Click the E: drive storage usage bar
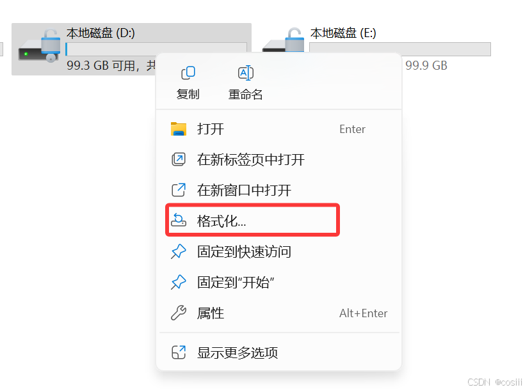This screenshot has height=392, width=532. click(x=400, y=49)
